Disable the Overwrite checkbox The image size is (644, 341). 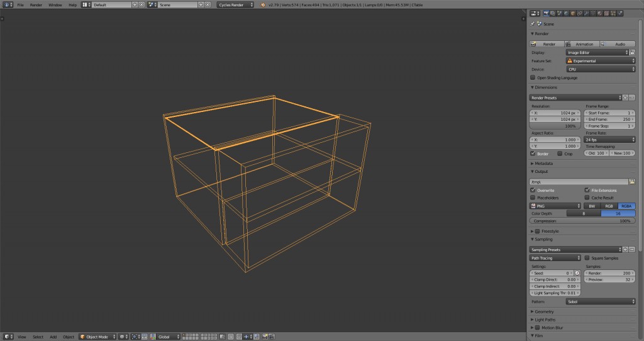click(x=533, y=190)
